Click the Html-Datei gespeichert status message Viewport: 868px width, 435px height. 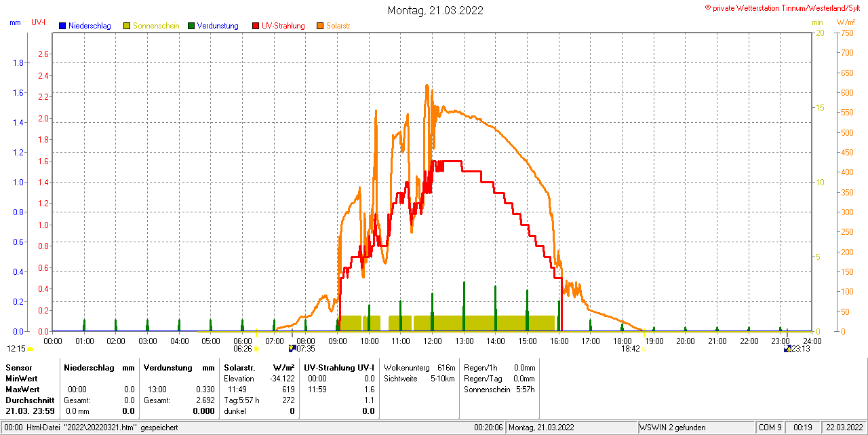pos(91,428)
